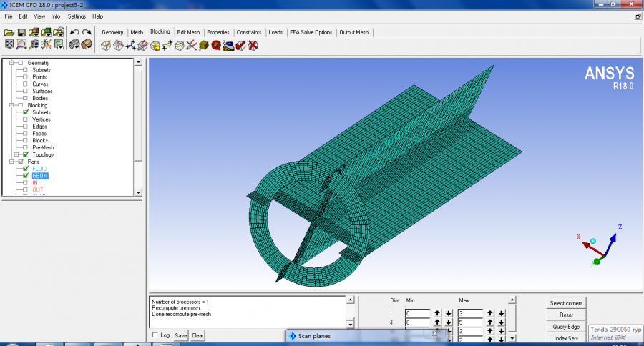This screenshot has height=346, width=644.
Task: Click the message window scroll up arrow
Action: [351, 300]
